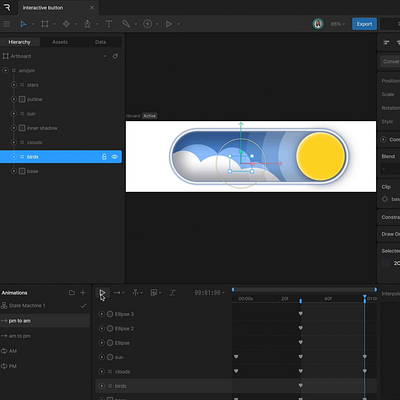Open the Artboard tool dropdown arrow

tap(54, 24)
